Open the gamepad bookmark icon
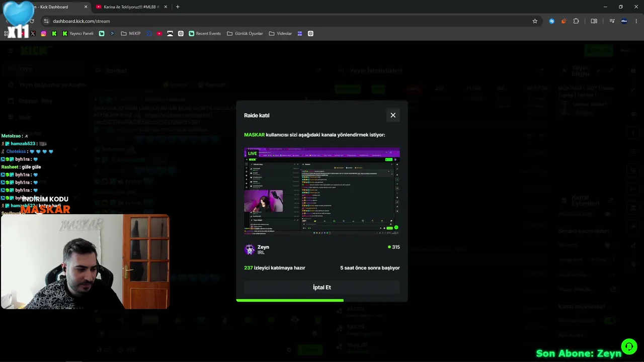Screen dimensions: 644x362 tap(170, 34)
